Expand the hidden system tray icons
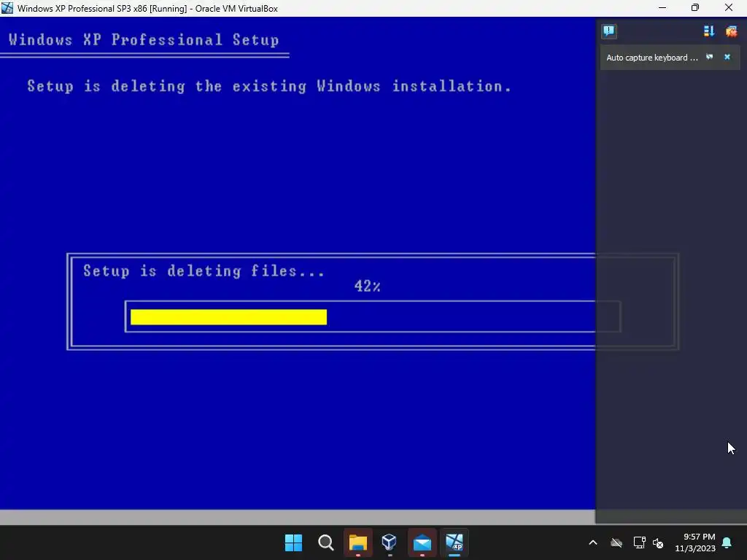 593,542
